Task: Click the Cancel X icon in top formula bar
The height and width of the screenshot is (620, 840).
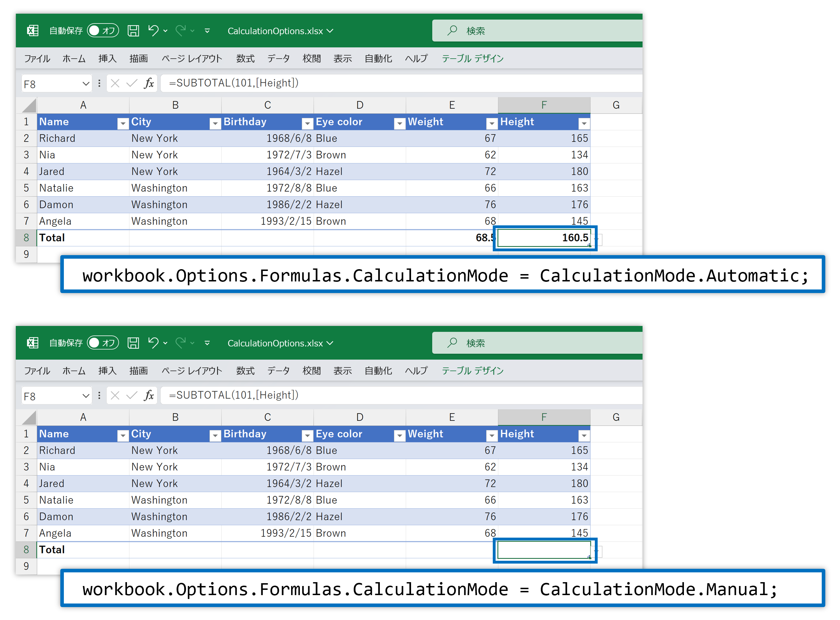Action: tap(115, 83)
